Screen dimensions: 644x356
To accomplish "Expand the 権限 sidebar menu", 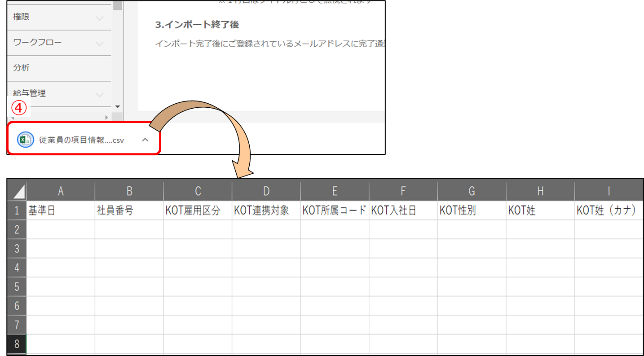I will point(59,18).
